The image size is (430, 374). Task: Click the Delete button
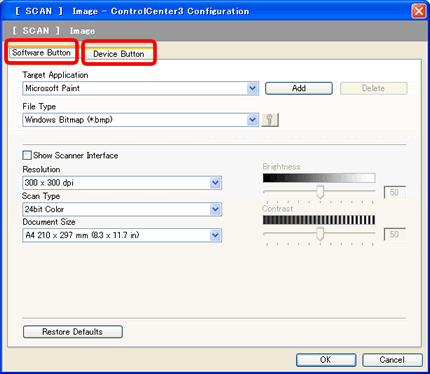click(x=373, y=88)
